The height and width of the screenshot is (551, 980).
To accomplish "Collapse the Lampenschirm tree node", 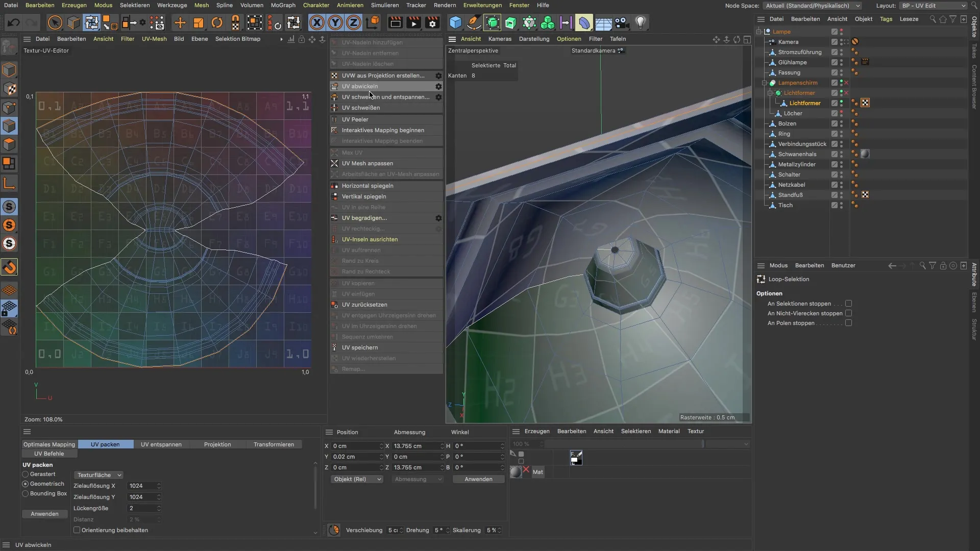I will click(x=765, y=83).
